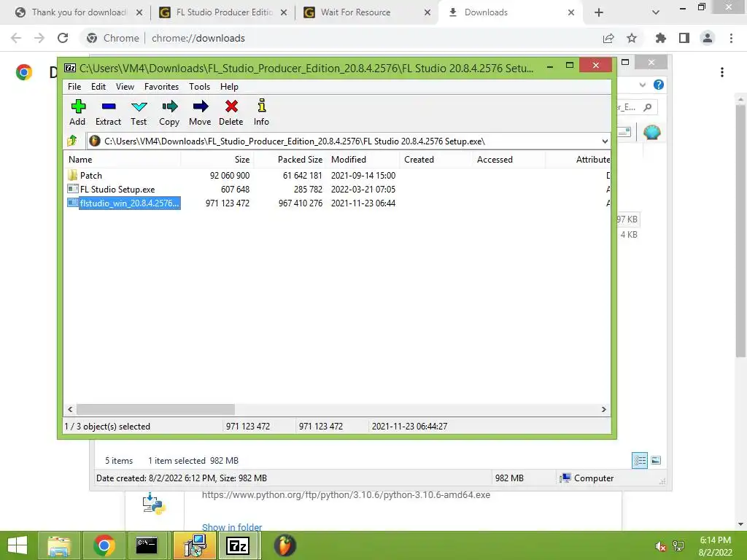This screenshot has height=560, width=747.
Task: Switch to the FL Studio Producer Edition tab
Action: click(x=223, y=12)
